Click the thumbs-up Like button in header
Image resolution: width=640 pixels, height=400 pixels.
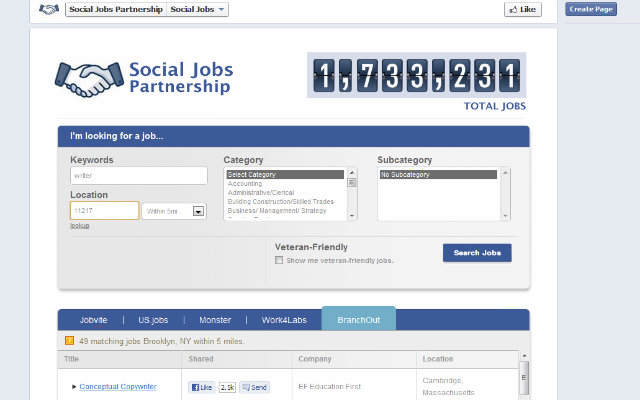point(522,9)
